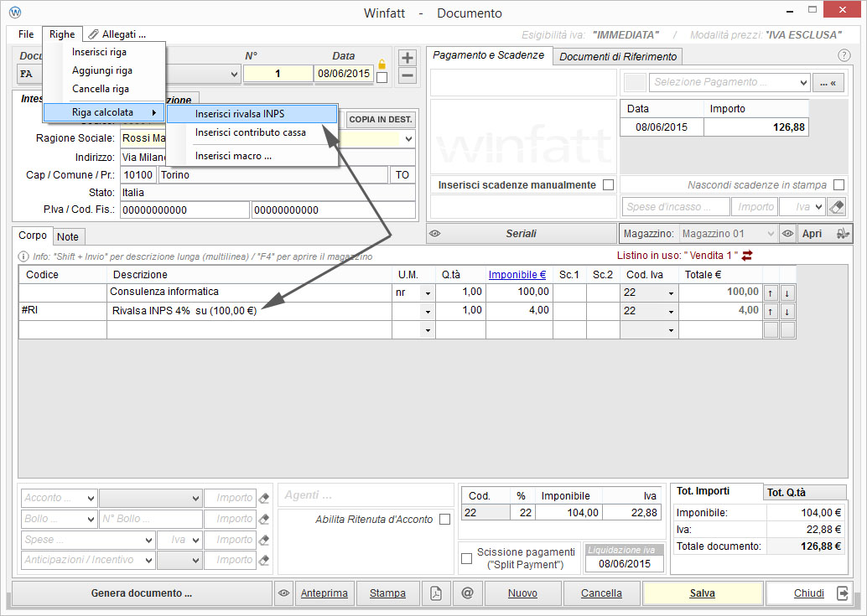This screenshot has width=867, height=616.
Task: Click the Nuovo button
Action: (x=522, y=593)
